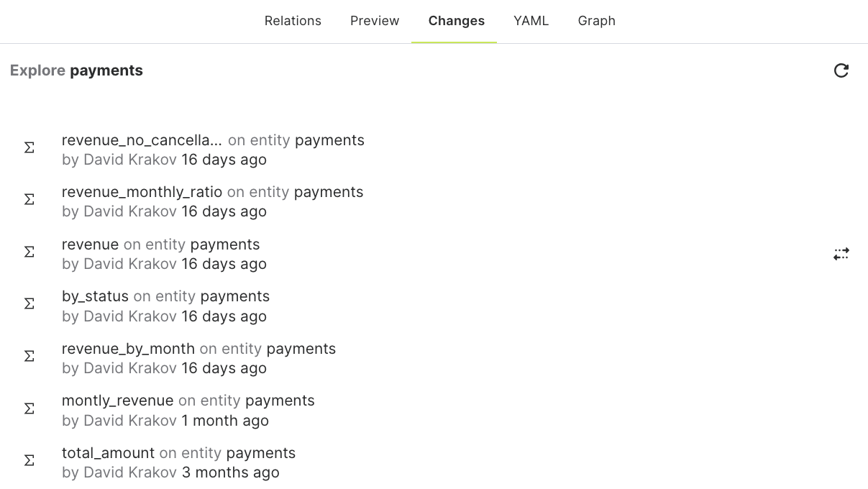Open the Preview tab
This screenshot has height=489, width=868.
coord(375,21)
